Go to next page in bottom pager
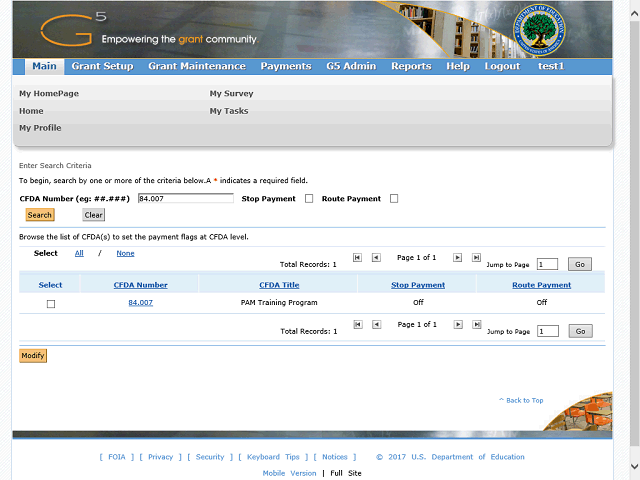Viewport: 640px width, 480px height. pos(458,324)
